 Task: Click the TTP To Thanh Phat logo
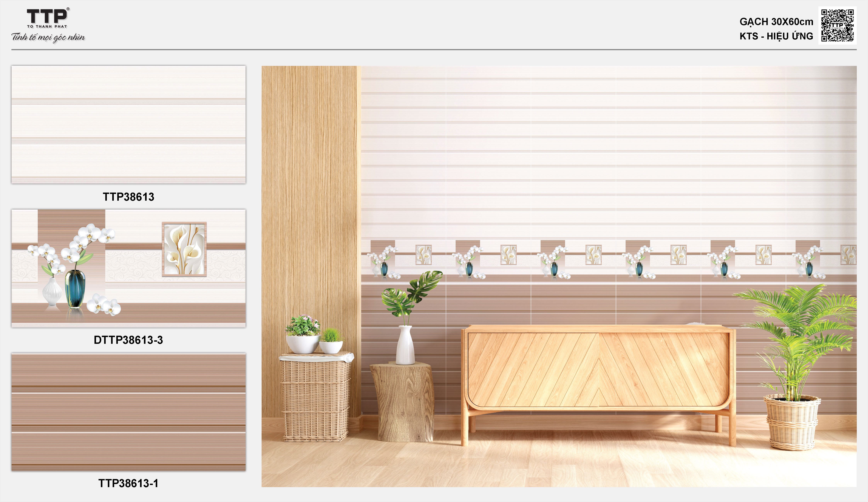[48, 18]
